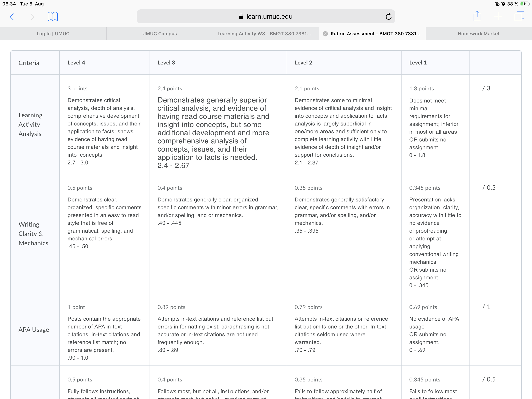
Task: Tap the Safari back arrow
Action: (12, 17)
